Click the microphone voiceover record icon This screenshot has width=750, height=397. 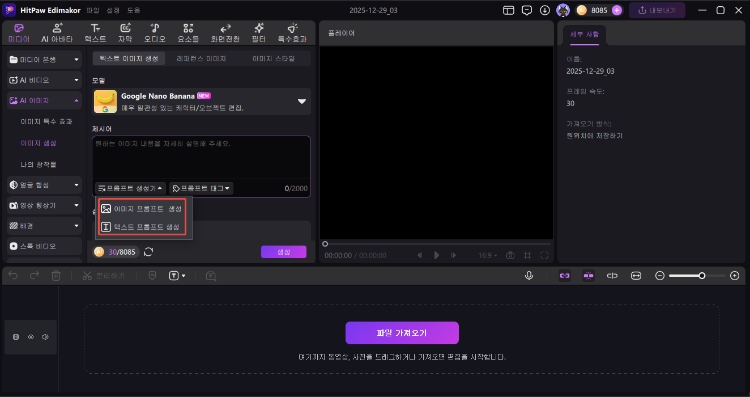pos(529,276)
